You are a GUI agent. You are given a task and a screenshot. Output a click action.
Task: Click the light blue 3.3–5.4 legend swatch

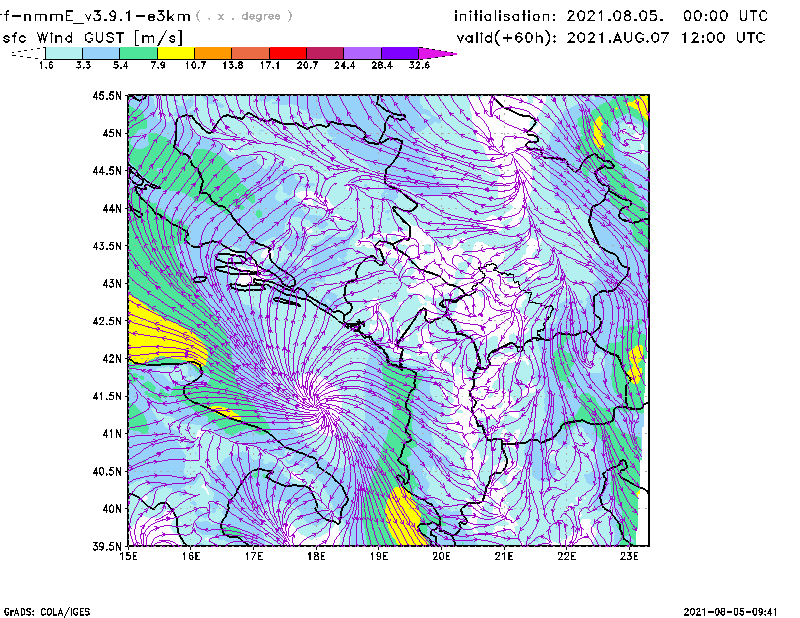[x=101, y=53]
